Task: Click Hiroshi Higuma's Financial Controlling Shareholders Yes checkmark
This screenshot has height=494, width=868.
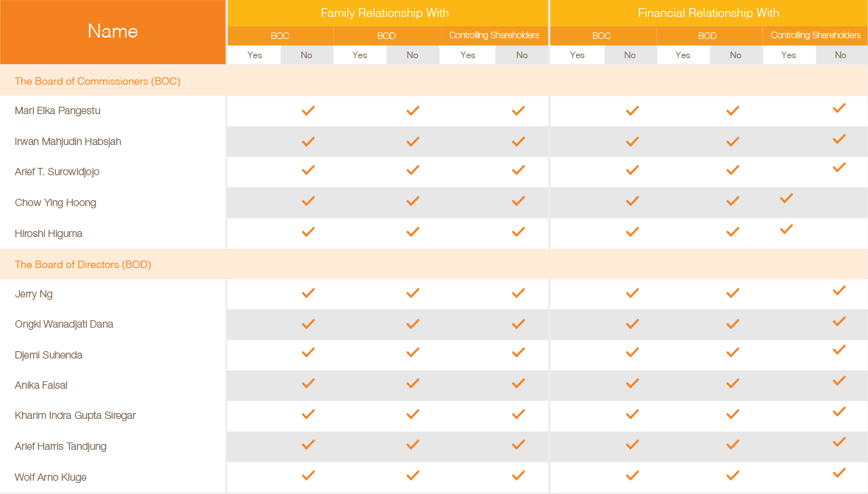Action: pyautogui.click(x=786, y=229)
